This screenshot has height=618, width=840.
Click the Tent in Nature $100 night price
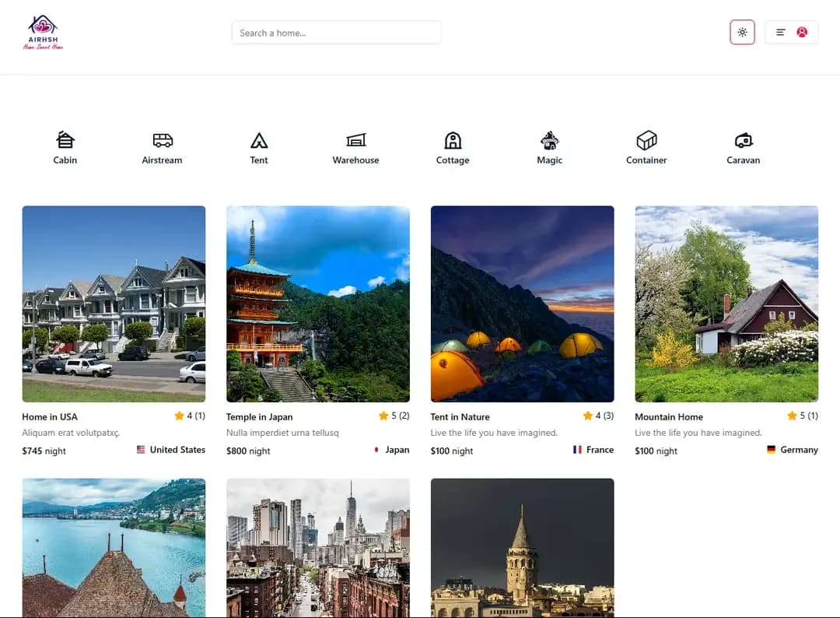pos(452,451)
